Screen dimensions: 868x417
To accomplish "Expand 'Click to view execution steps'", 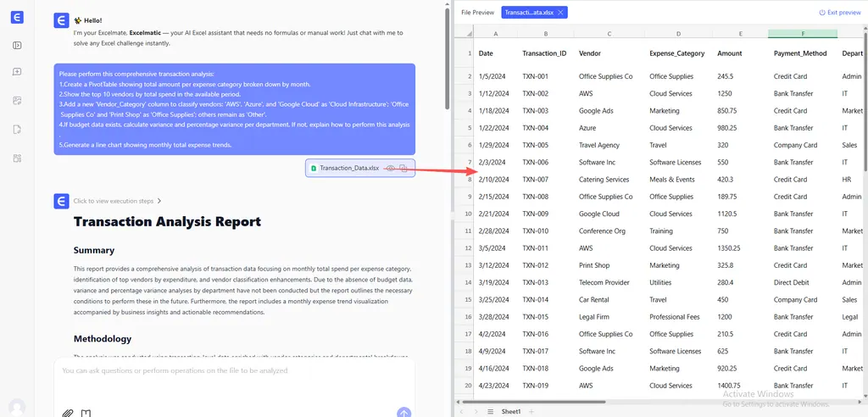I will tap(117, 201).
